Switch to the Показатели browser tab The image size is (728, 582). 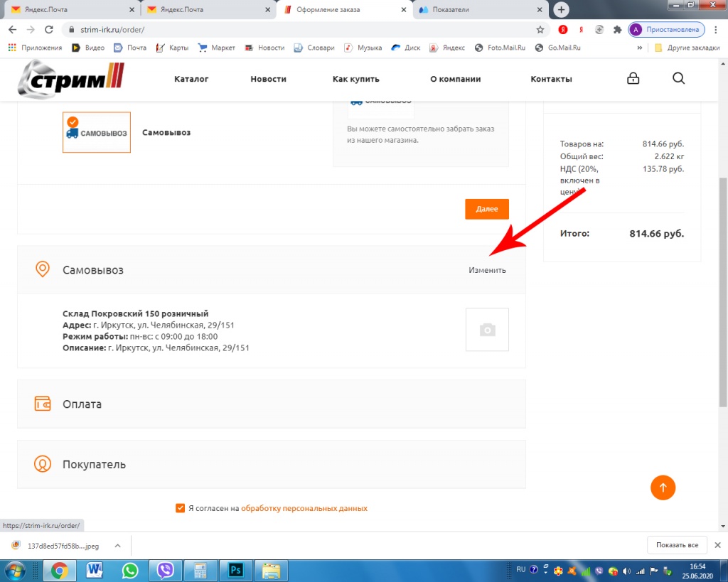[x=480, y=10]
